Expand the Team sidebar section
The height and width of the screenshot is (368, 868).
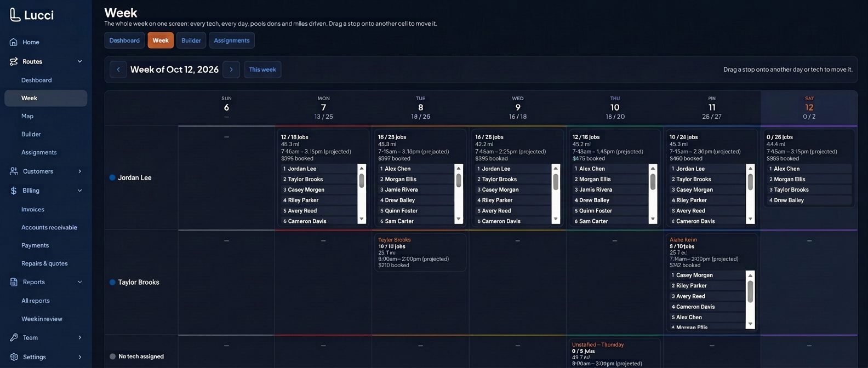pyautogui.click(x=79, y=338)
